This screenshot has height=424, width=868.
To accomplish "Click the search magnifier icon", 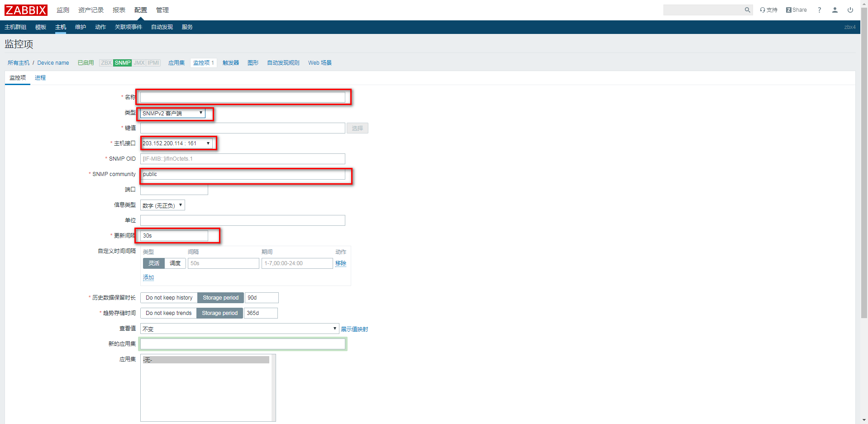I will pos(747,10).
